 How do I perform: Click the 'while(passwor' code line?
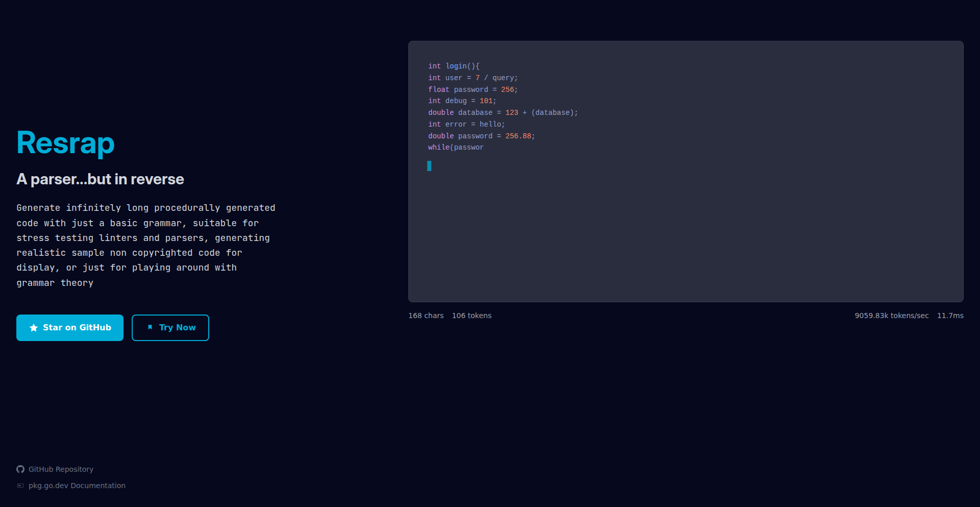pyautogui.click(x=456, y=148)
